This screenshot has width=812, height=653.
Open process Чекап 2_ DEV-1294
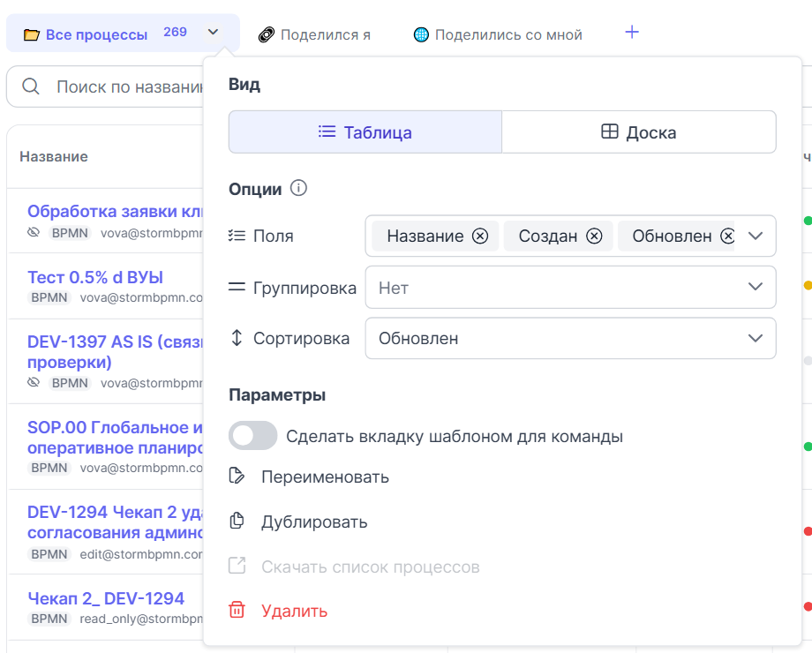[106, 598]
